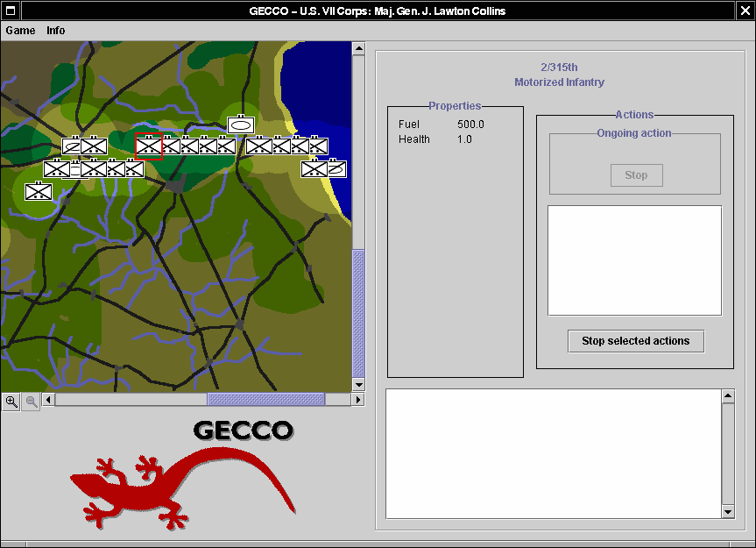Open the Info menu

(56, 31)
